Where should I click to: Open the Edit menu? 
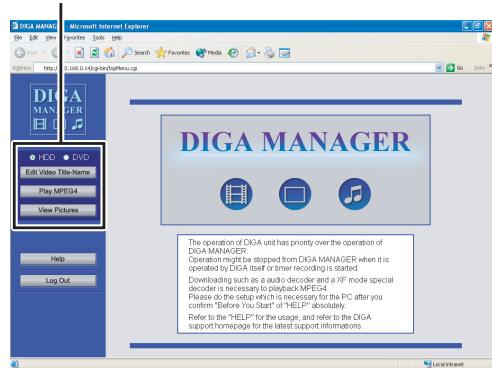[34, 38]
